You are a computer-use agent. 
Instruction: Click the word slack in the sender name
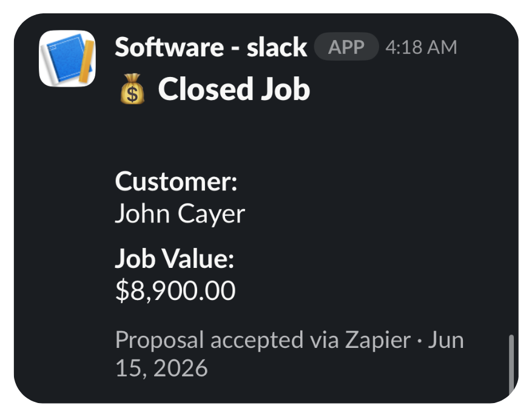(x=277, y=47)
